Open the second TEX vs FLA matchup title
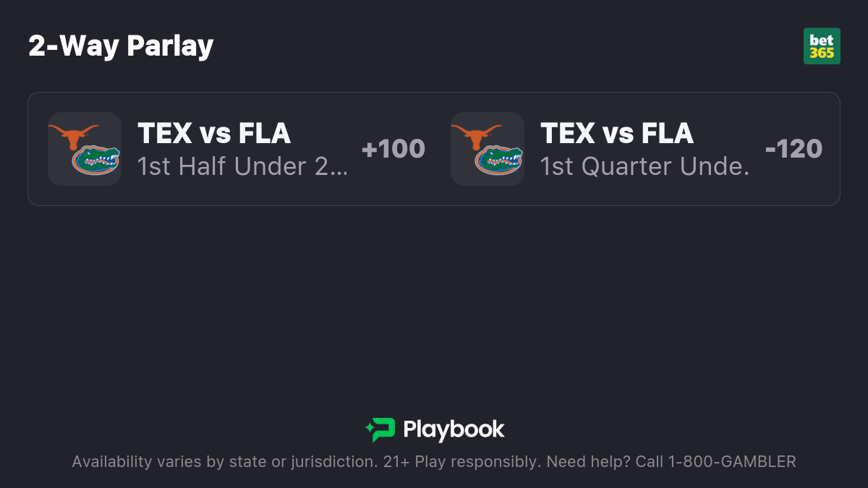 (617, 134)
